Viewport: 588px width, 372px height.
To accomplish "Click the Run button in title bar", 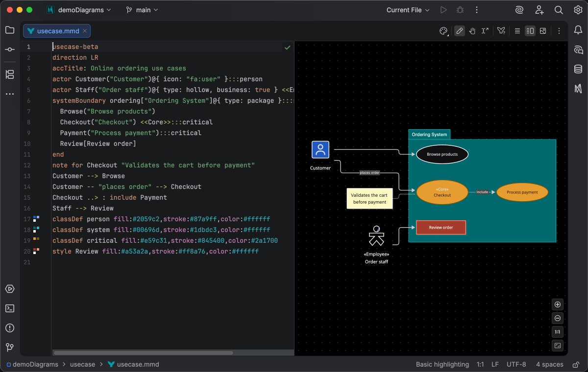I will [443, 10].
